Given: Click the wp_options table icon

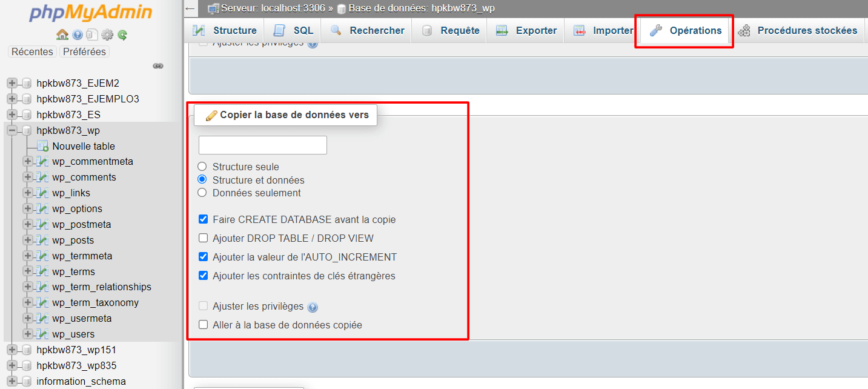Looking at the screenshot, I should (42, 209).
